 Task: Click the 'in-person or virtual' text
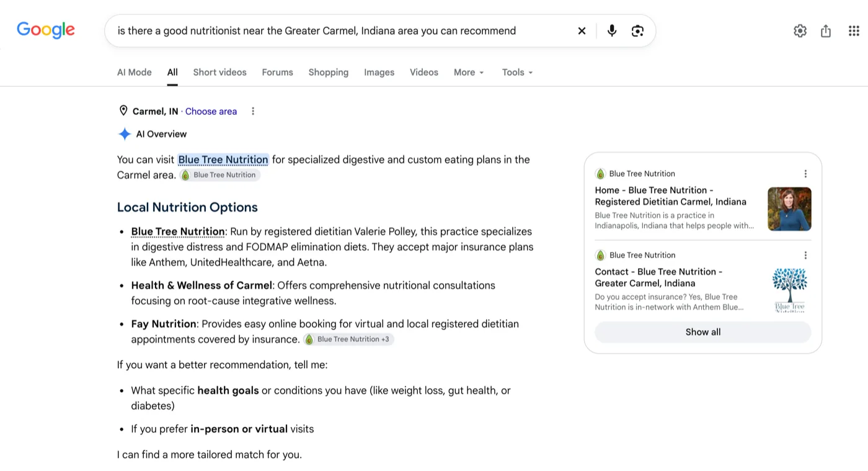coord(239,429)
